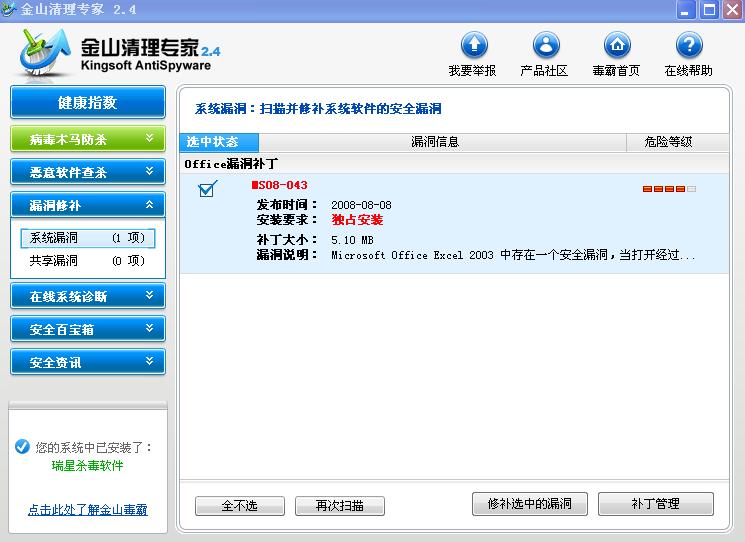745x542 pixels.
Task: Expand the 病毒木马防杀 section chevron
Action: point(150,138)
